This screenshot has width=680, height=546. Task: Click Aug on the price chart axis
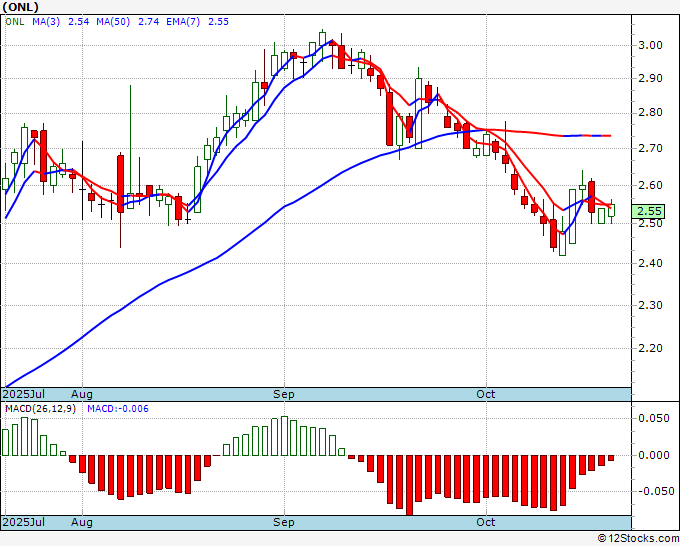82,394
